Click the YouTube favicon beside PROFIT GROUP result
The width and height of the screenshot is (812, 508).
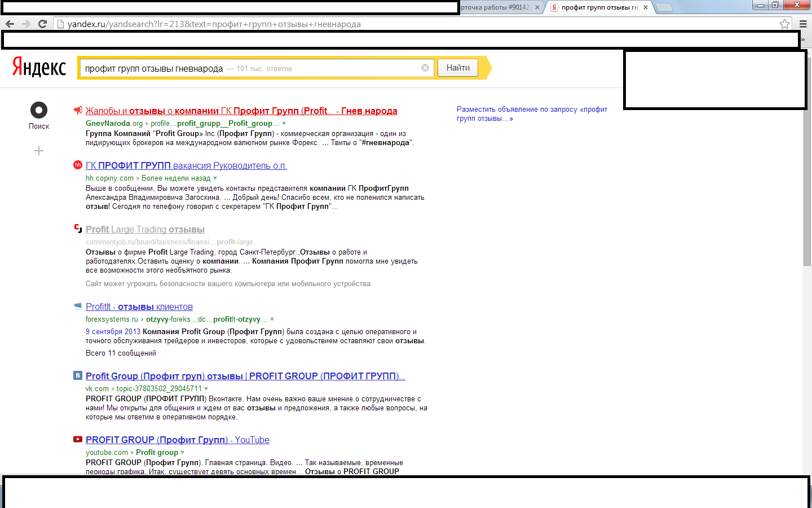point(78,439)
